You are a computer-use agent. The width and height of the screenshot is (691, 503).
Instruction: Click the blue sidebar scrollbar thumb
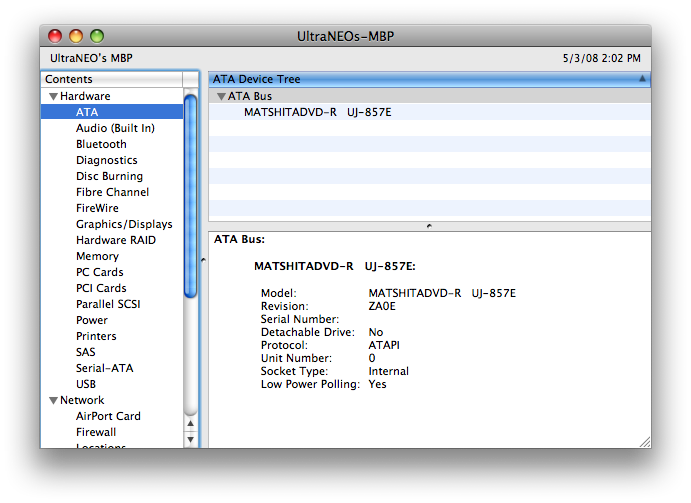[x=190, y=196]
